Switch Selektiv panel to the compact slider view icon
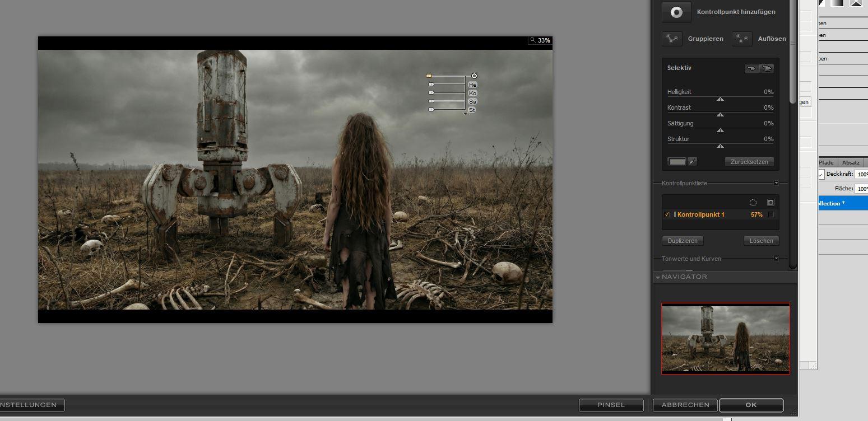The image size is (868, 421). click(751, 68)
